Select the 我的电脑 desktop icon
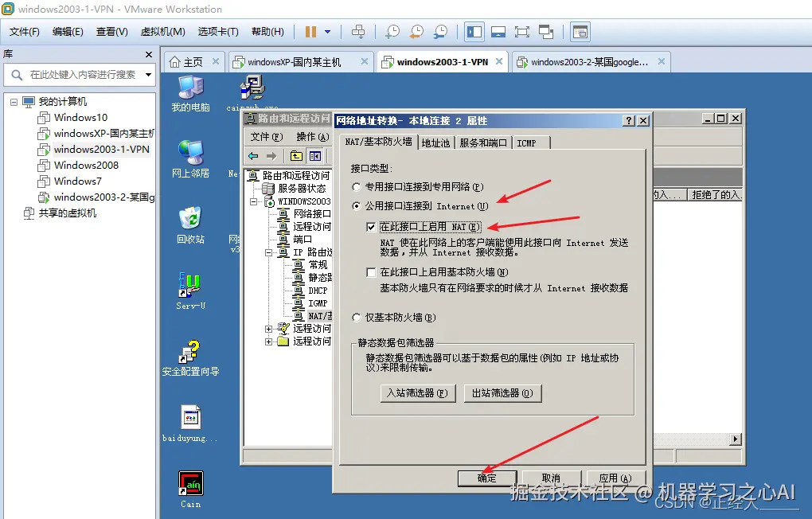812x519 pixels. (x=190, y=94)
